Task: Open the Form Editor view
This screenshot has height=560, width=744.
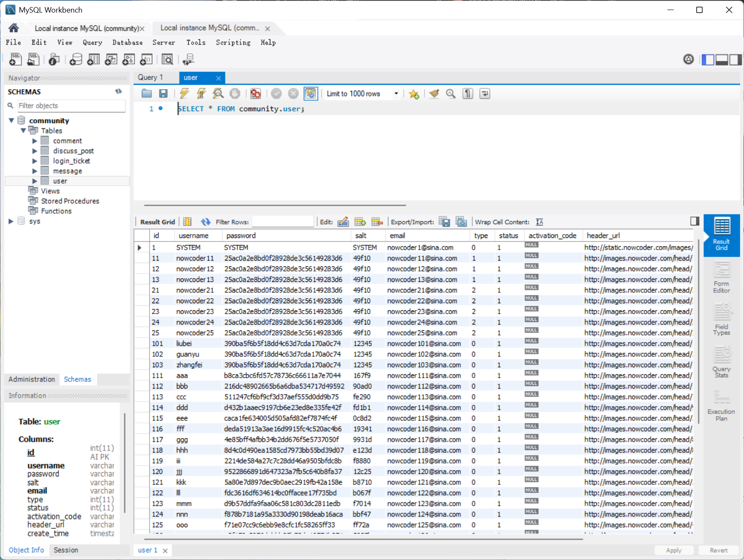Action: click(722, 277)
